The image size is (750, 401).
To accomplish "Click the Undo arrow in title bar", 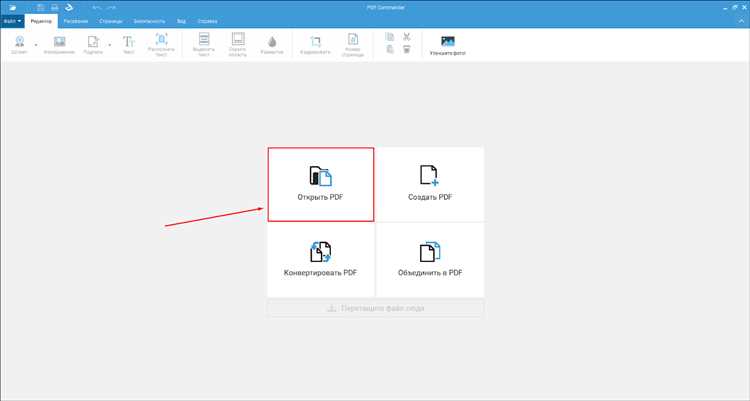I will pyautogui.click(x=97, y=7).
